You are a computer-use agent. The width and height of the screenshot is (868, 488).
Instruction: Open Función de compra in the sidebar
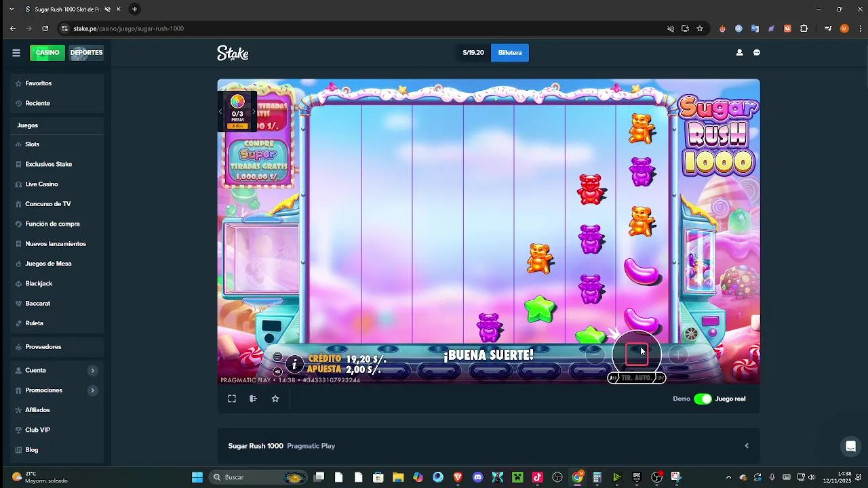[x=58, y=224]
